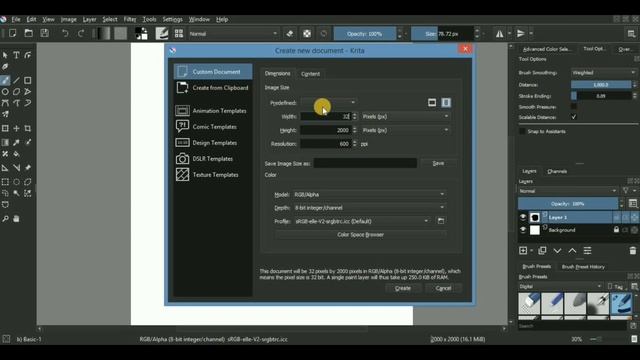Switch to the Content tab
The height and width of the screenshot is (360, 640).
point(310,74)
